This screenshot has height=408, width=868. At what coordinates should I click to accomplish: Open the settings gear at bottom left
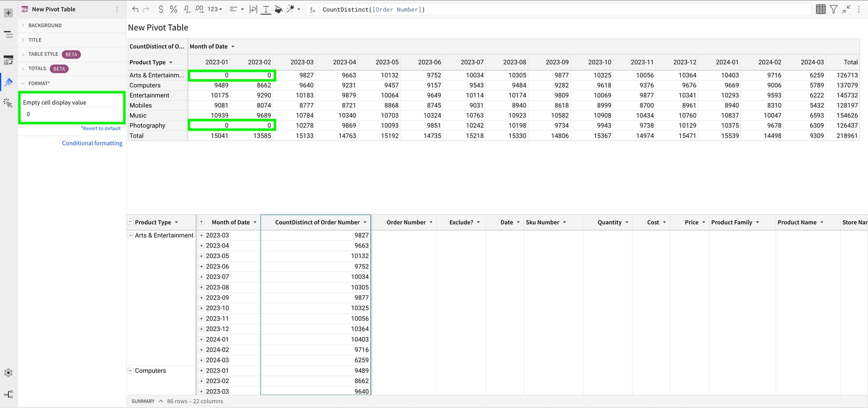(8, 372)
